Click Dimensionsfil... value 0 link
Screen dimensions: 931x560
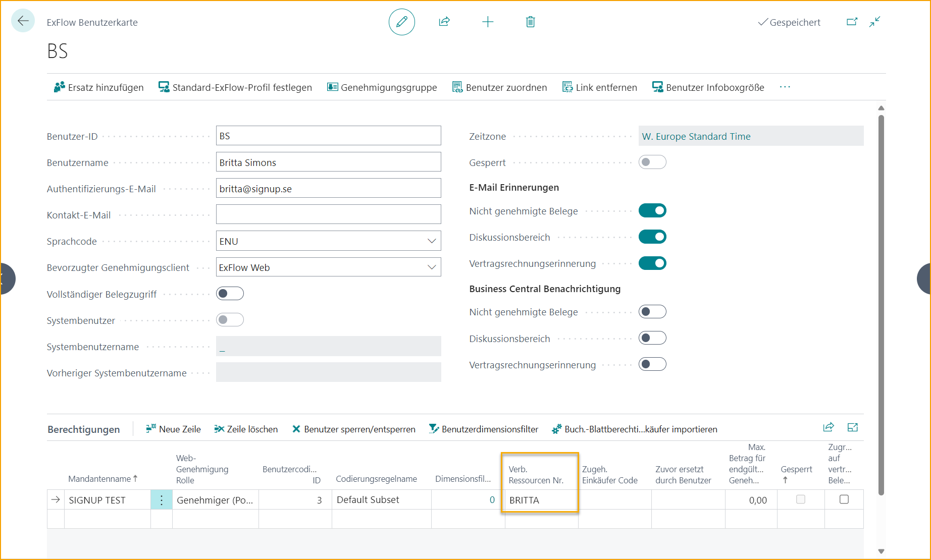pos(492,500)
